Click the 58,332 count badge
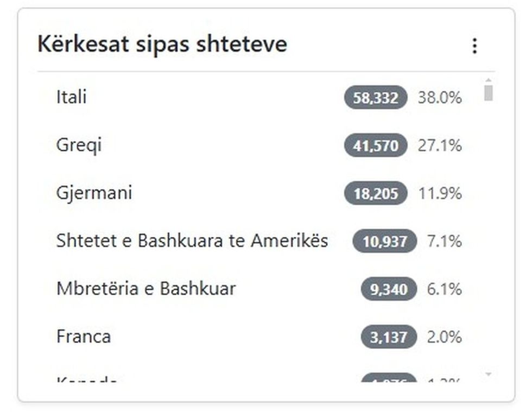This screenshot has height=419, width=532. 376,98
